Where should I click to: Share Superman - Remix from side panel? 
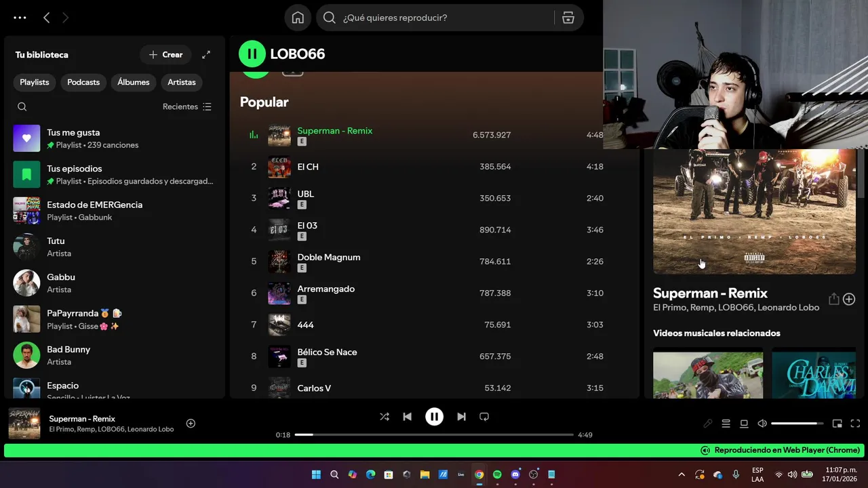click(x=834, y=299)
